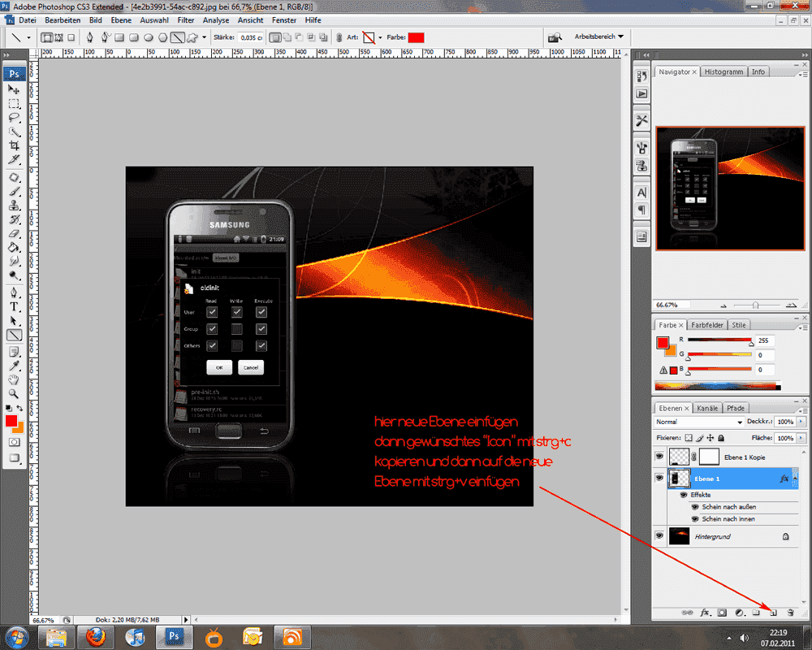Select the Move tool
This screenshot has width=812, height=650.
click(14, 89)
